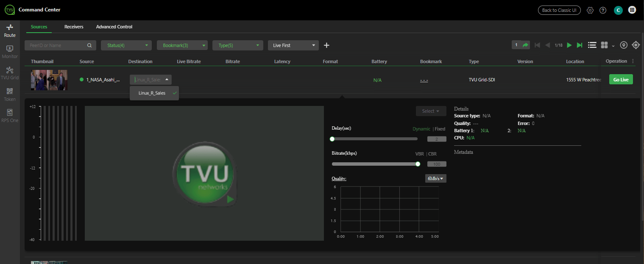Select VBR bitrate mode
This screenshot has height=264, width=644.
click(x=419, y=154)
